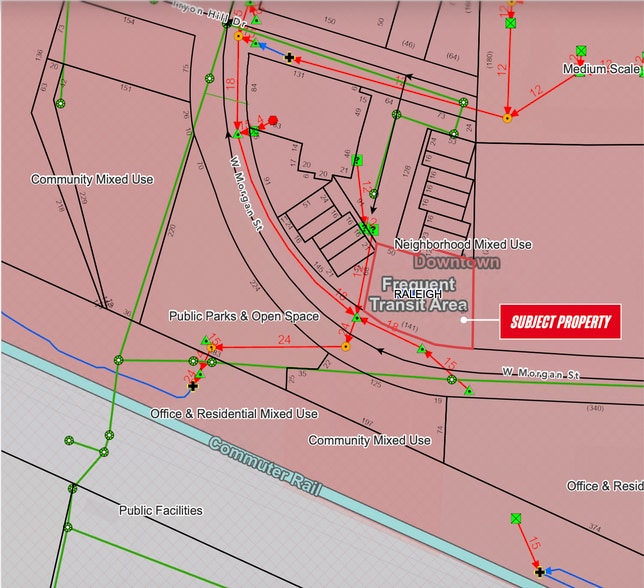
Task: Click the Public Facilities label
Action: coord(161,510)
